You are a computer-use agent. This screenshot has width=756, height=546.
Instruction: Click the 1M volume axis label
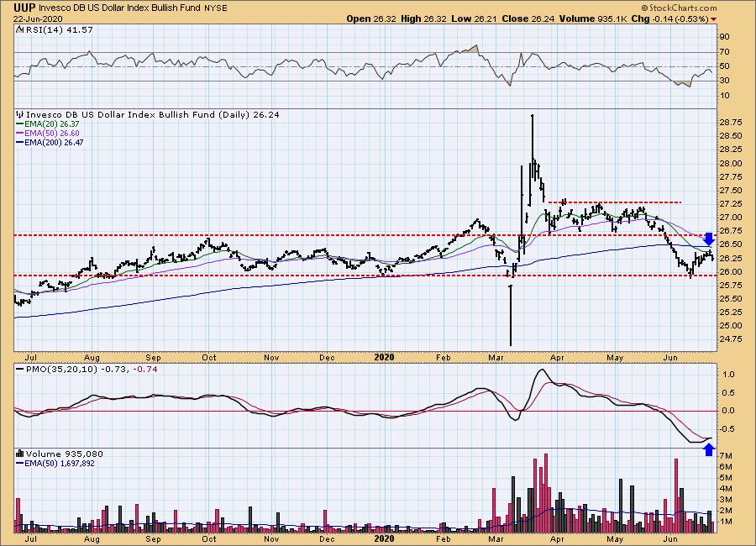(726, 522)
